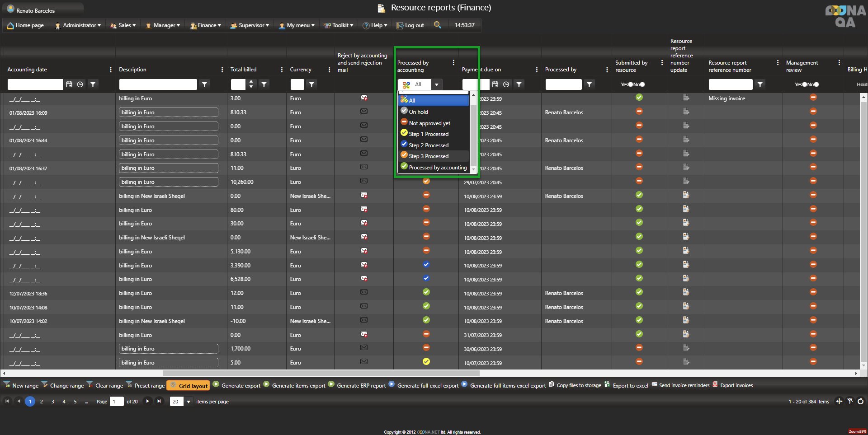
Task: Open the Finance menu
Action: click(206, 25)
